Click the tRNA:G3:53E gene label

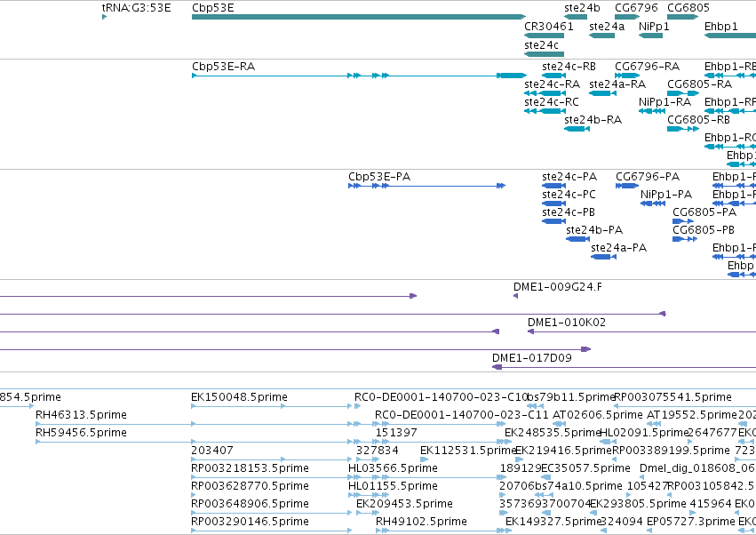click(137, 8)
